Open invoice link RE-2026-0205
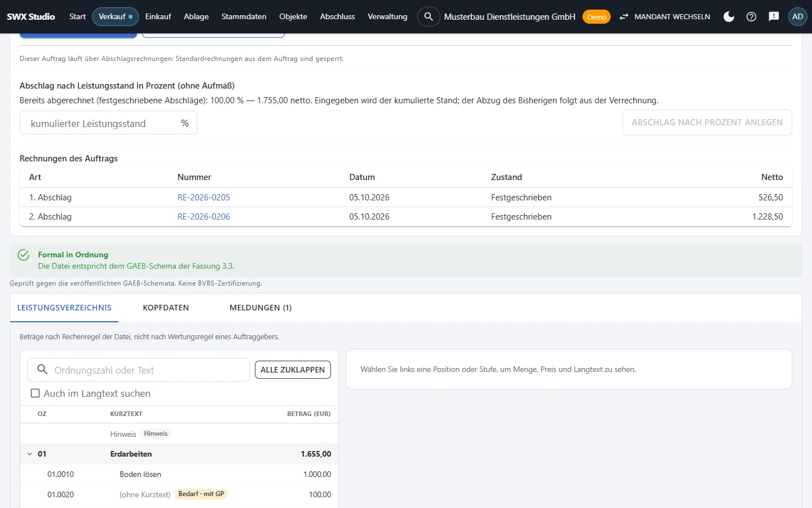The height and width of the screenshot is (508, 812). point(204,198)
